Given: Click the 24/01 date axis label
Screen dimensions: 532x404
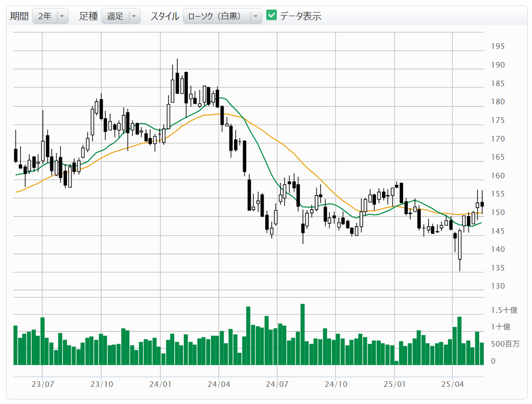Looking at the screenshot, I should [160, 384].
